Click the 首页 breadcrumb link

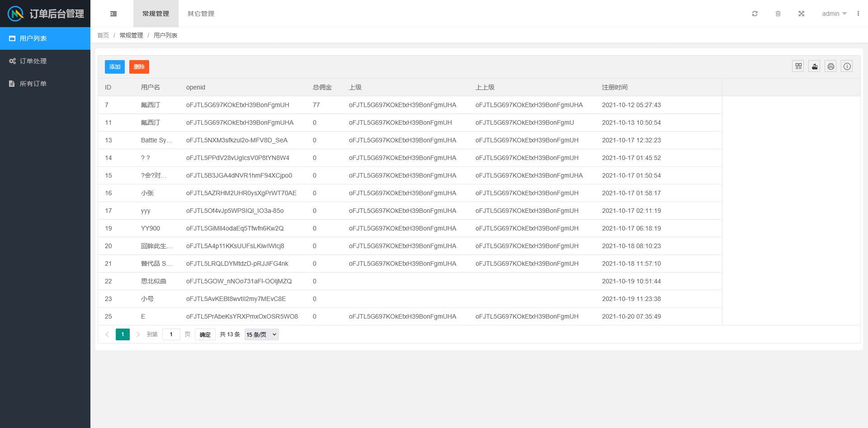point(103,35)
